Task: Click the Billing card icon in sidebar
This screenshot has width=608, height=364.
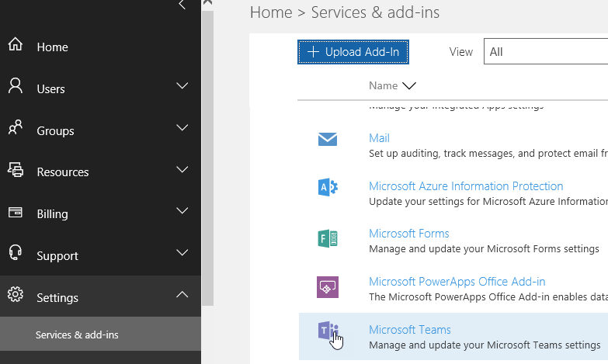Action: coord(16,213)
